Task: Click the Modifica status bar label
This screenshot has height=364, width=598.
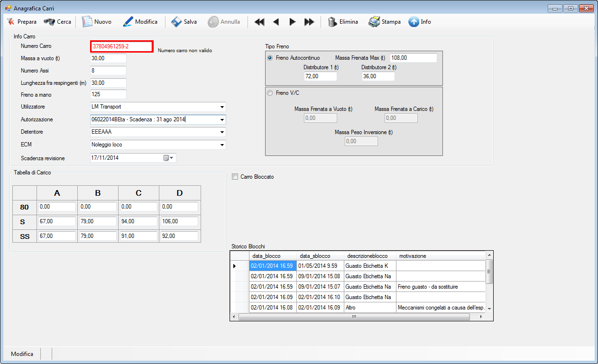Action: [22, 354]
